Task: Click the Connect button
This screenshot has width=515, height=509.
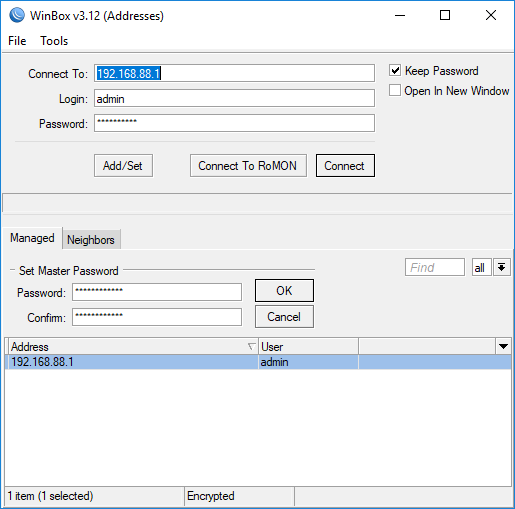Action: pyautogui.click(x=345, y=166)
